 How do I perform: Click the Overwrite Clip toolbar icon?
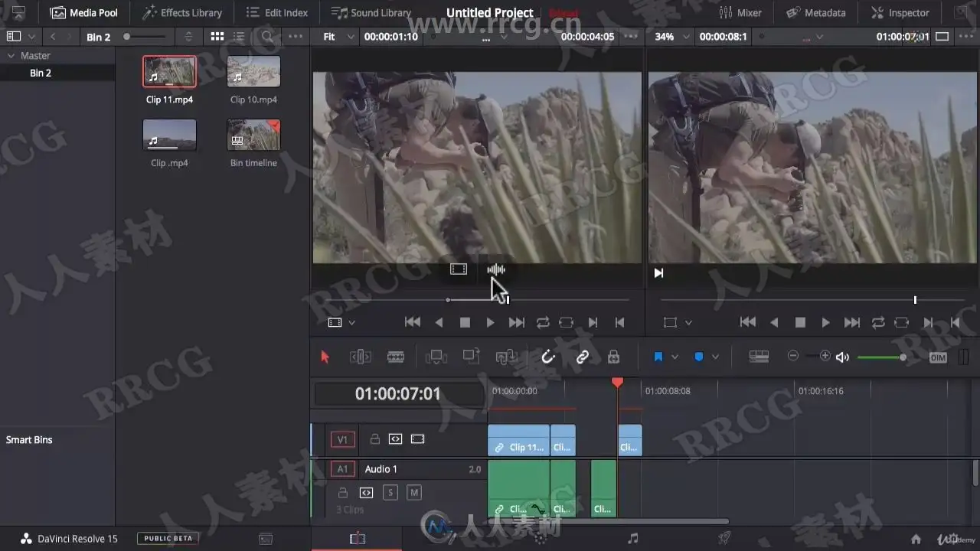coord(471,357)
